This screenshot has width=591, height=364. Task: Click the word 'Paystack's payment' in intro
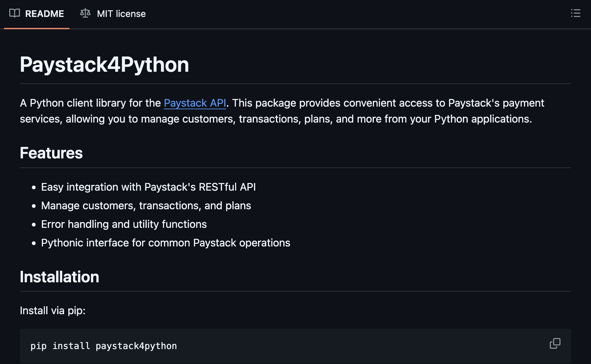point(496,103)
